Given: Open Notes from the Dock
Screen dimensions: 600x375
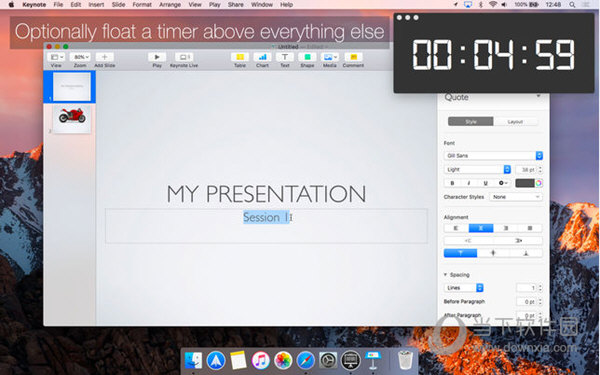Looking at the screenshot, I should point(238,360).
